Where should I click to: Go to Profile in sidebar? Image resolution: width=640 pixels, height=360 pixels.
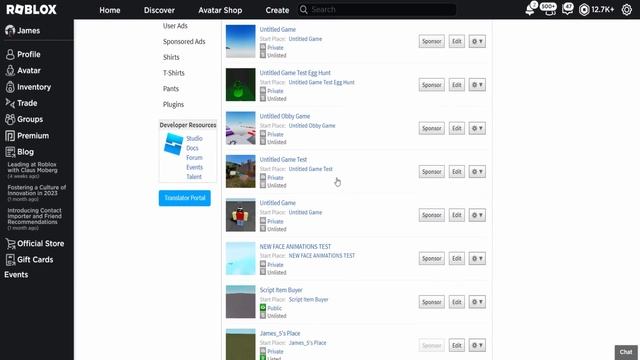click(x=23, y=54)
